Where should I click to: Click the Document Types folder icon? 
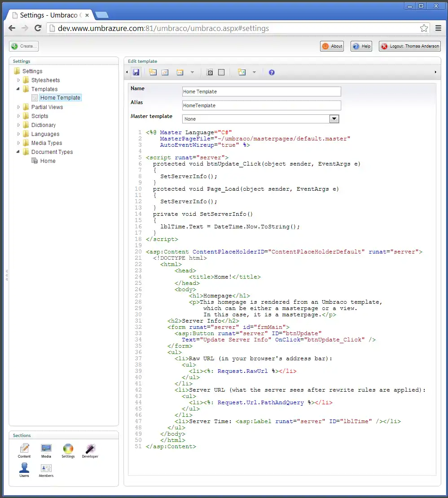(26, 152)
